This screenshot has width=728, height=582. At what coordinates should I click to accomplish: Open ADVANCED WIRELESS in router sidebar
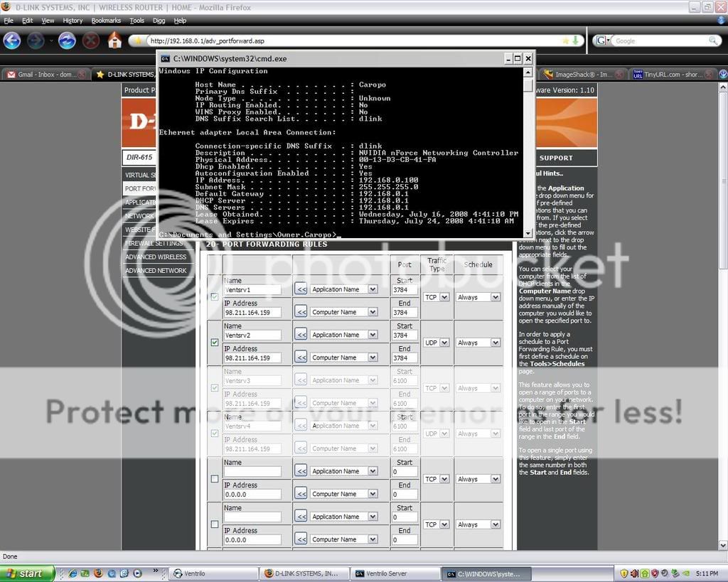(x=156, y=257)
